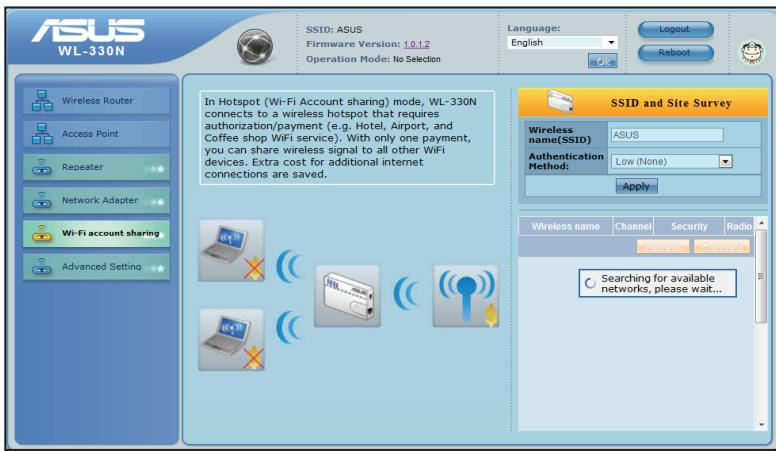
Task: Click the paid hotspot antenna icon
Action: coord(466,296)
